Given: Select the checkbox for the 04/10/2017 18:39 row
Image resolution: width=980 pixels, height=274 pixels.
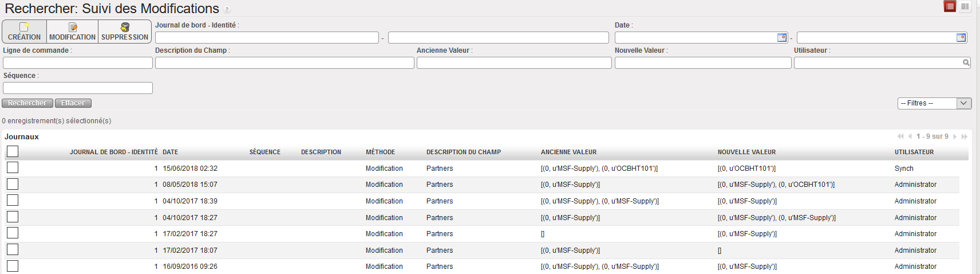Looking at the screenshot, I should coord(13,200).
